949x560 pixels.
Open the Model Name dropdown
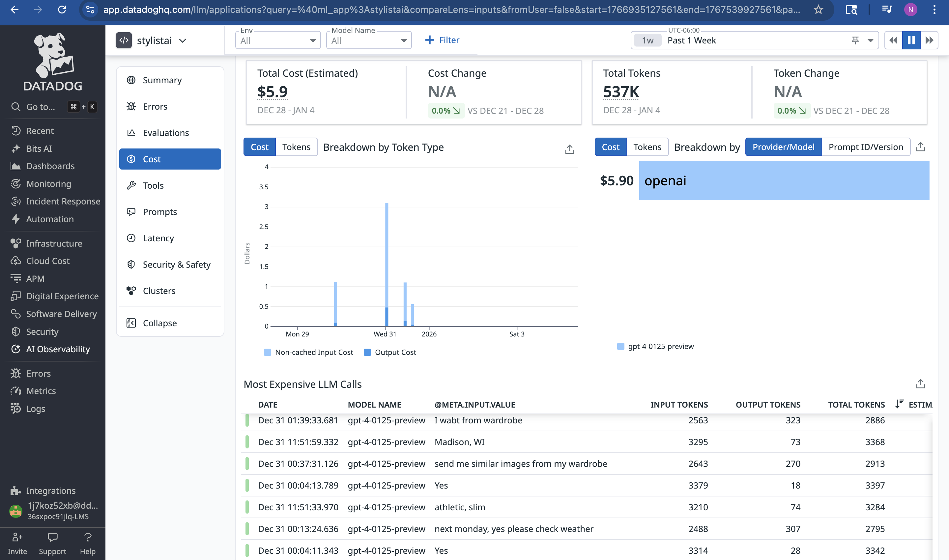[369, 40]
